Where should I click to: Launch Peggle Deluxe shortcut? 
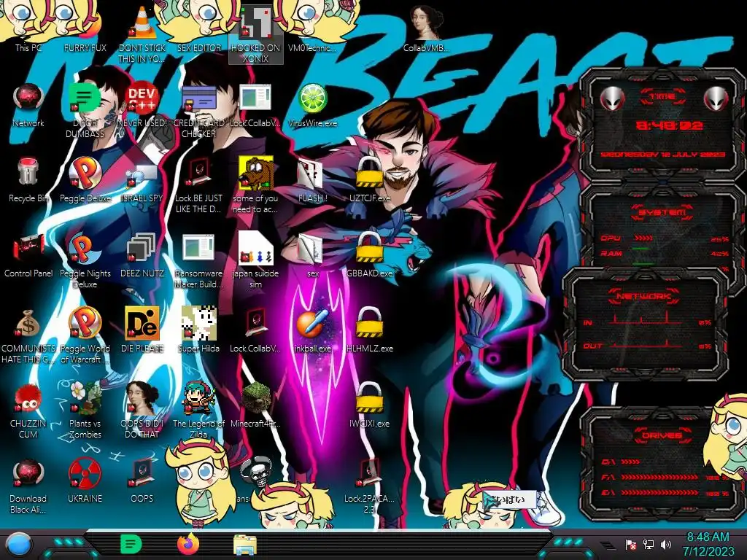[x=85, y=180]
